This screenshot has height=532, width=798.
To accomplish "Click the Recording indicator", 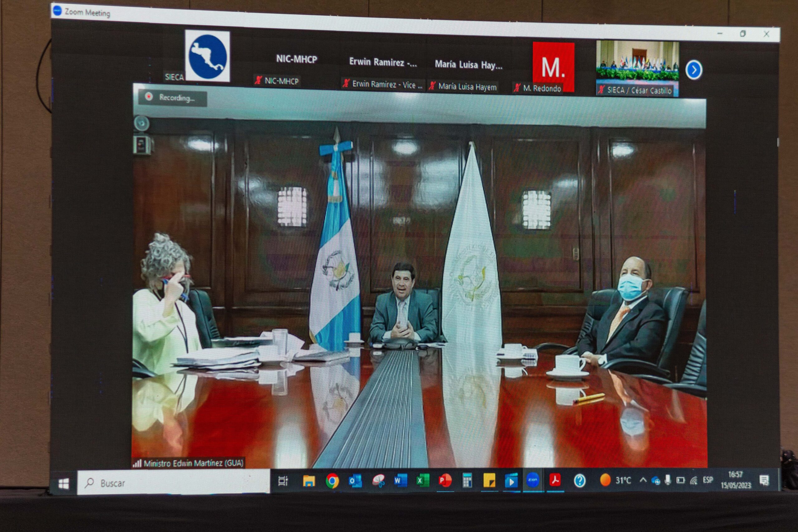I will (172, 98).
